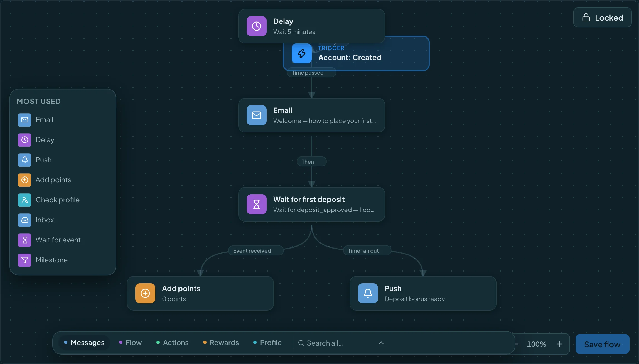Click the lightning icon on Trigger node
Screen dimensions: 639x364
(x=302, y=53)
